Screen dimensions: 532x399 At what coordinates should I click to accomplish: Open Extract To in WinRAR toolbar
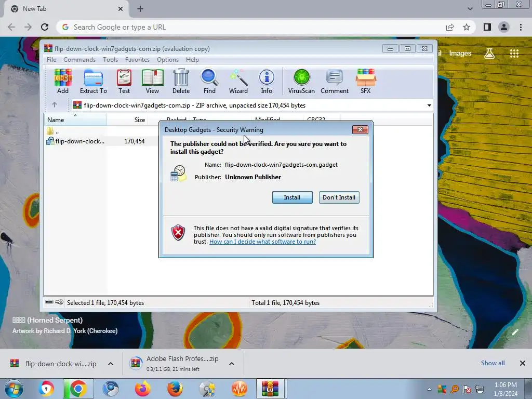94,82
